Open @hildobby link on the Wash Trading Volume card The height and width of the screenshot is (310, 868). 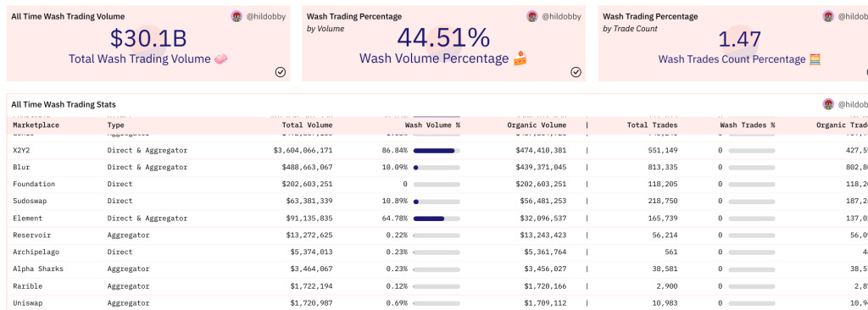[265, 17]
